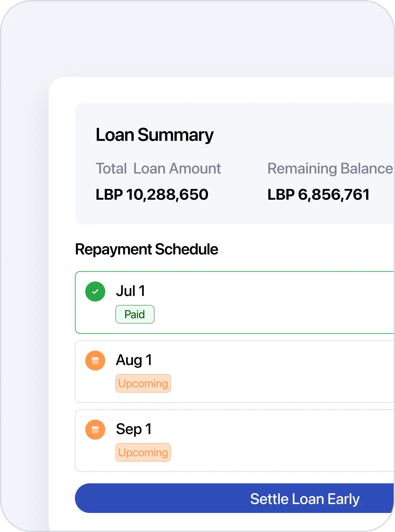Click the green checkmark icon for Jul 1
This screenshot has width=395, height=532.
point(95,291)
